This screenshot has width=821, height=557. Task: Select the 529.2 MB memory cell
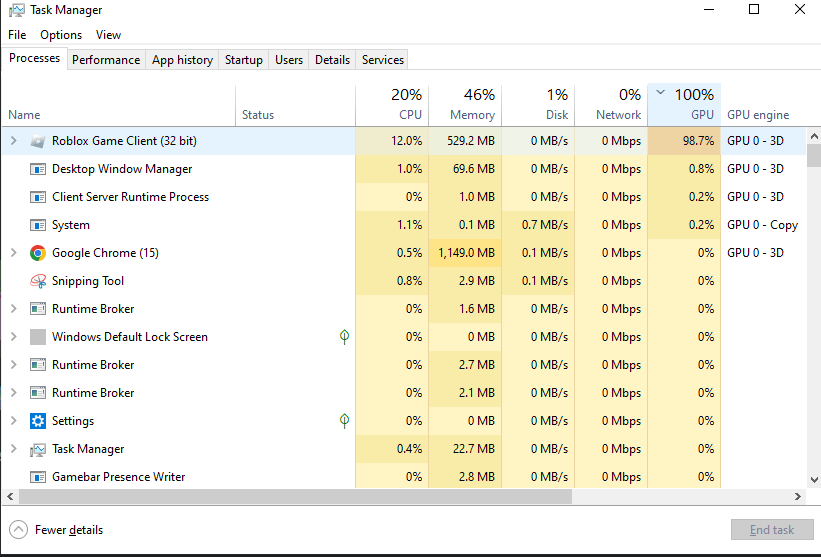(x=465, y=141)
